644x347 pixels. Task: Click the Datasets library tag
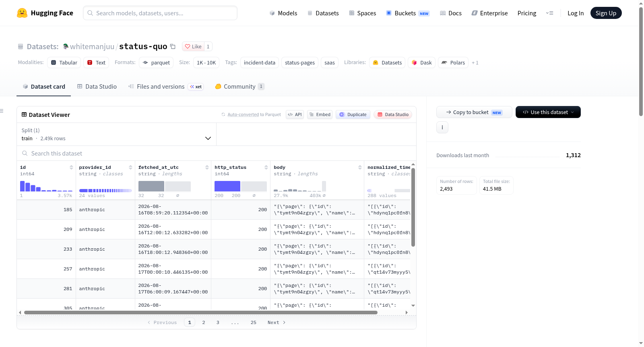(387, 62)
